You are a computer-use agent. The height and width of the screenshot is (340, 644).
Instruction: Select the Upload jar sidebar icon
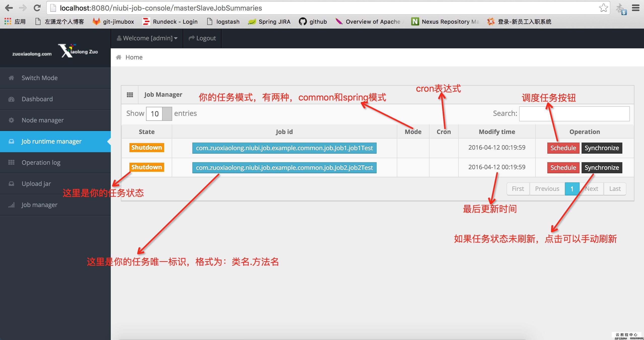pos(11,184)
